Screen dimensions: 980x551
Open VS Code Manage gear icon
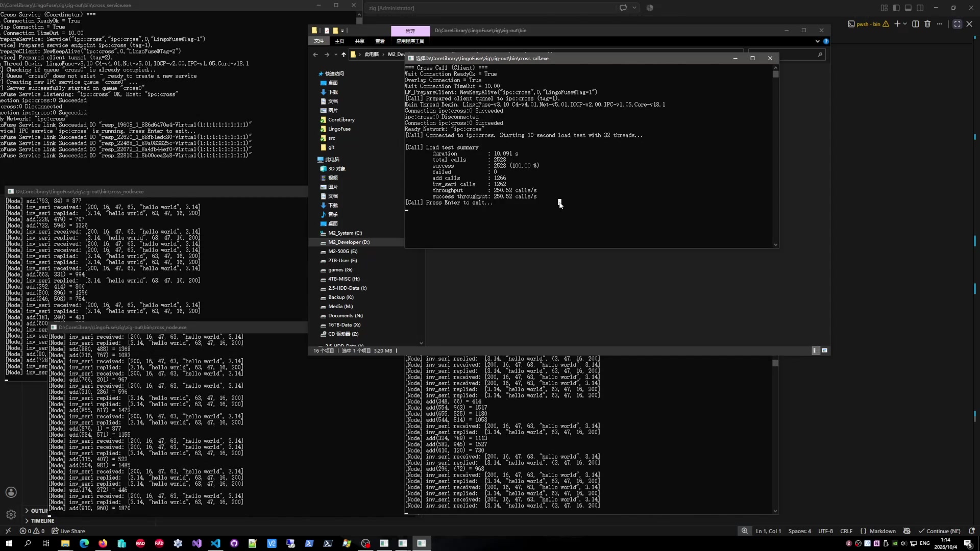[11, 514]
